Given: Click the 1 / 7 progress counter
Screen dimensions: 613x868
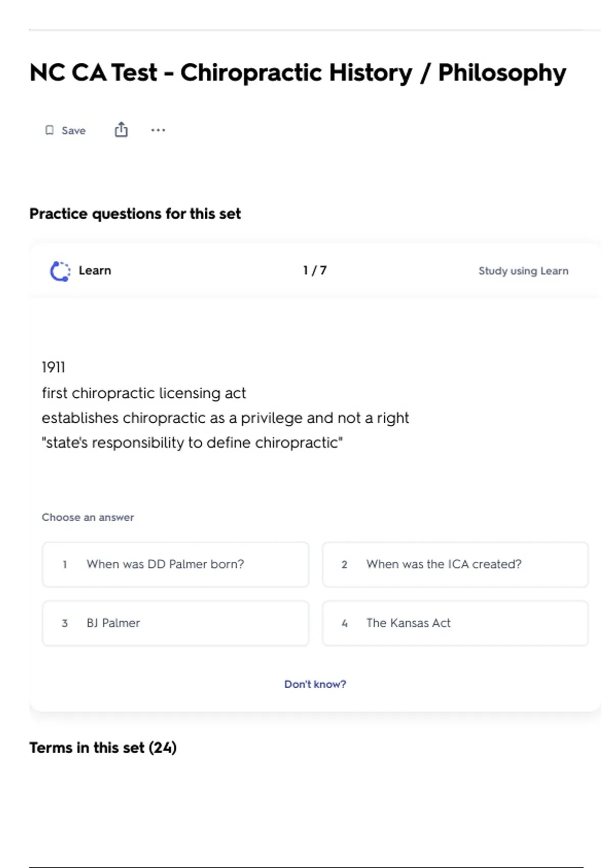Looking at the screenshot, I should [315, 270].
